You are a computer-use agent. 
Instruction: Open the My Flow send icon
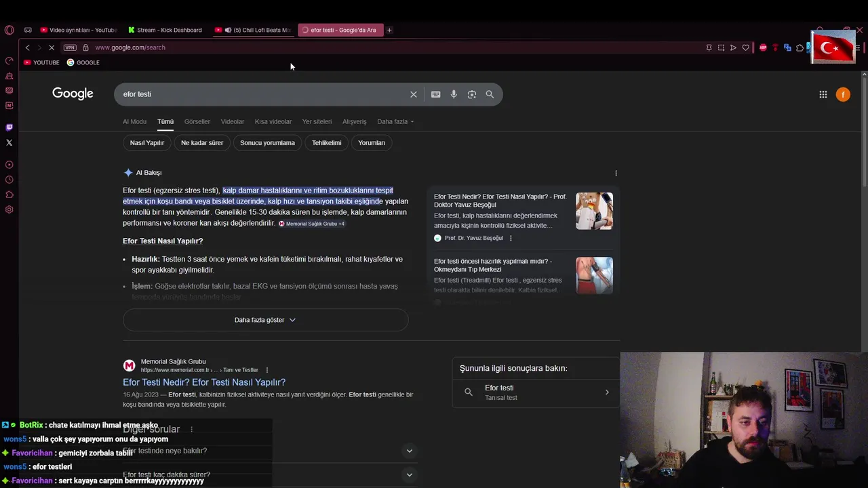733,47
